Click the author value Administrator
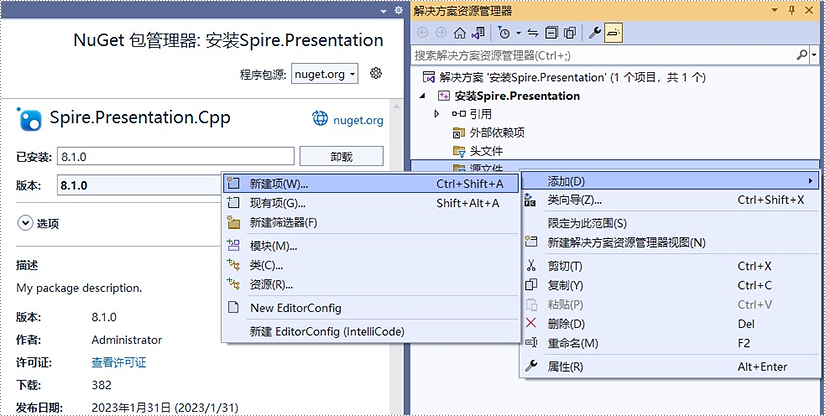This screenshot has width=825, height=416. coord(127,340)
